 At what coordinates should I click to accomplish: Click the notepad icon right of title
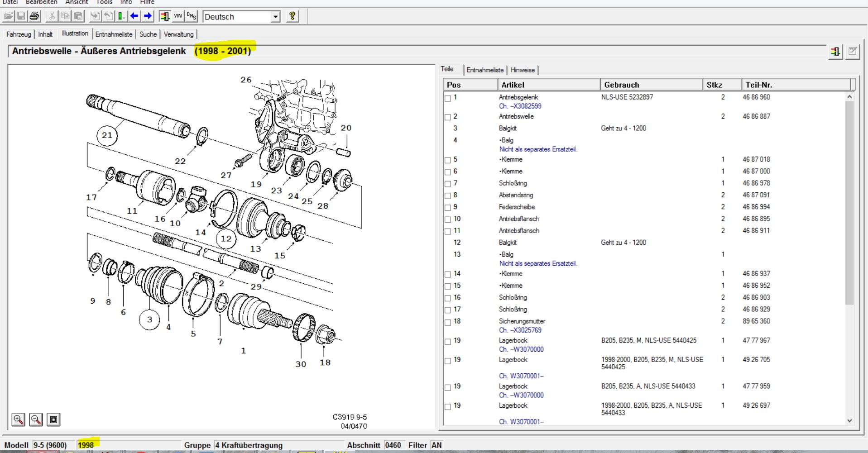pyautogui.click(x=852, y=52)
